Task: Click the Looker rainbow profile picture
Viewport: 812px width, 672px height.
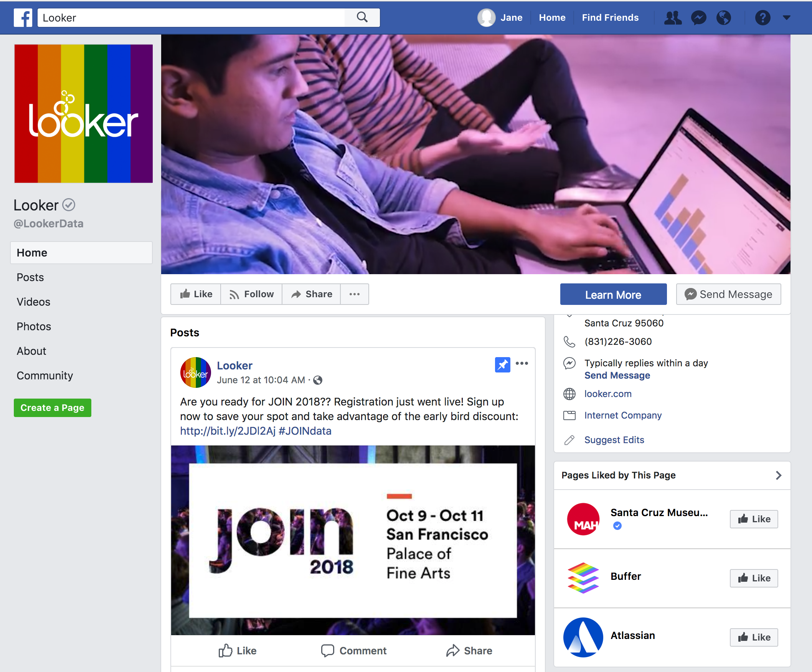Action: tap(84, 113)
